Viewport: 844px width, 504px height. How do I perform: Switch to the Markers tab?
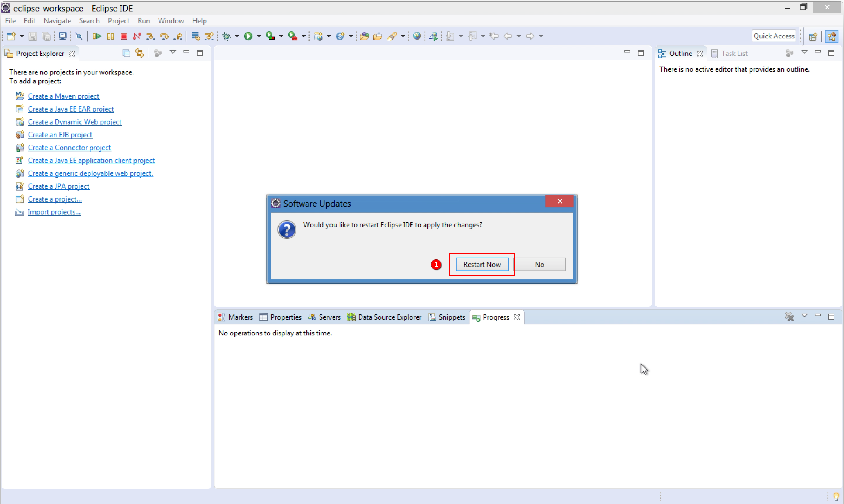(235, 317)
